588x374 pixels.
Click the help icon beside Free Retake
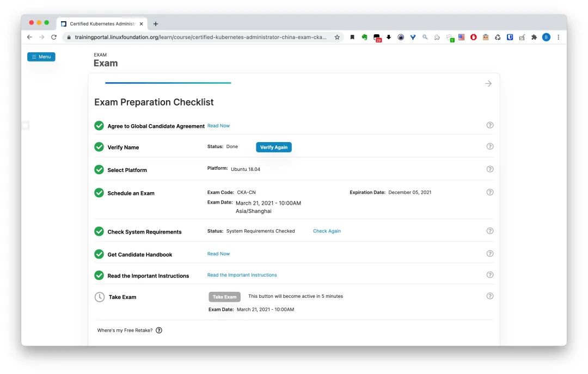[159, 330]
